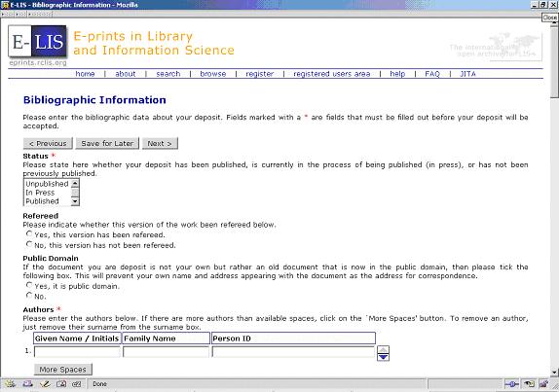Move the status list down with its arrow

point(75,201)
